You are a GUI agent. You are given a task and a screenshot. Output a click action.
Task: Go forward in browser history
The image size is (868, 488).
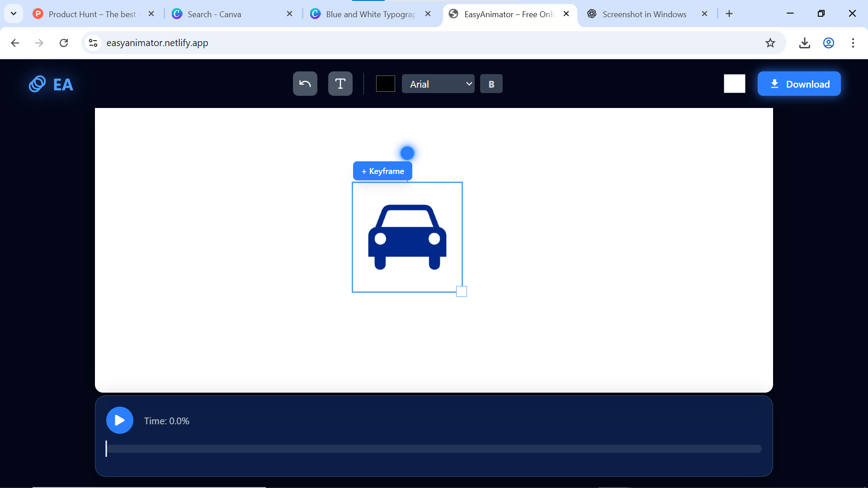(39, 43)
